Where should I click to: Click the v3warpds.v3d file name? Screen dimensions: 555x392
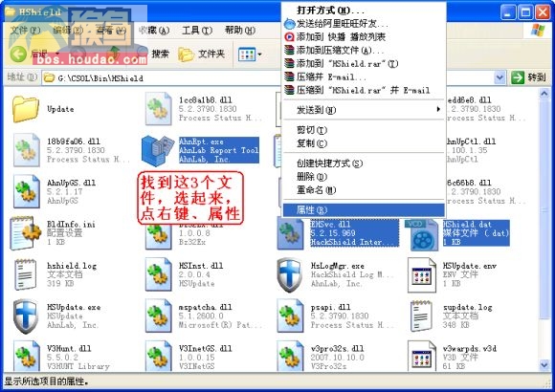click(470, 348)
